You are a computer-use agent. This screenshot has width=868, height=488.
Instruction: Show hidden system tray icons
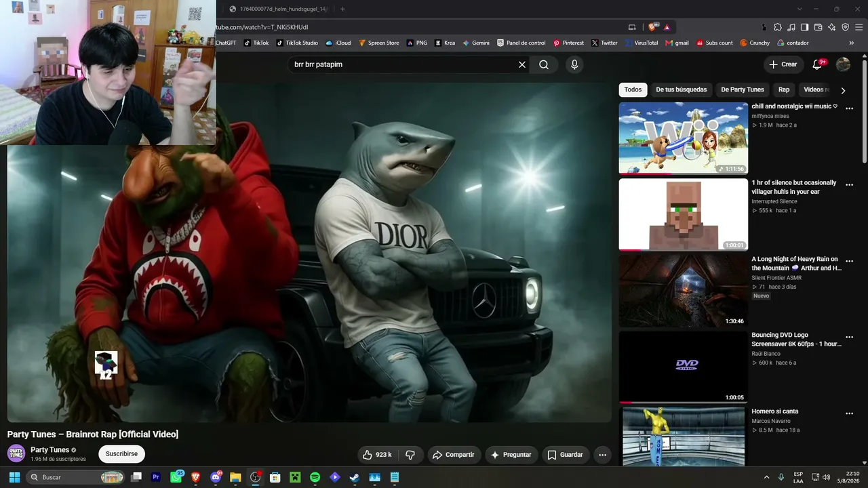pos(767,477)
